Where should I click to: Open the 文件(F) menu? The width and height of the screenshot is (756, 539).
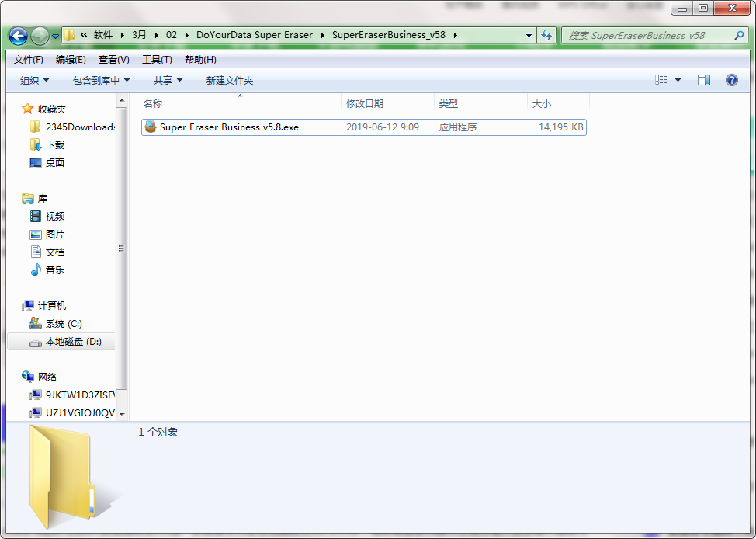pyautogui.click(x=29, y=60)
